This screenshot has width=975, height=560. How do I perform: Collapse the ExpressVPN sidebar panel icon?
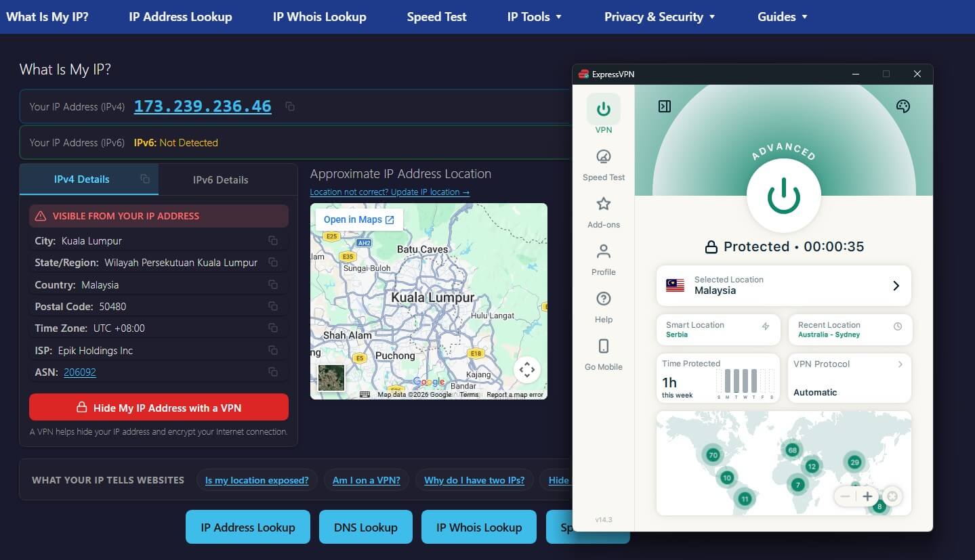(665, 106)
